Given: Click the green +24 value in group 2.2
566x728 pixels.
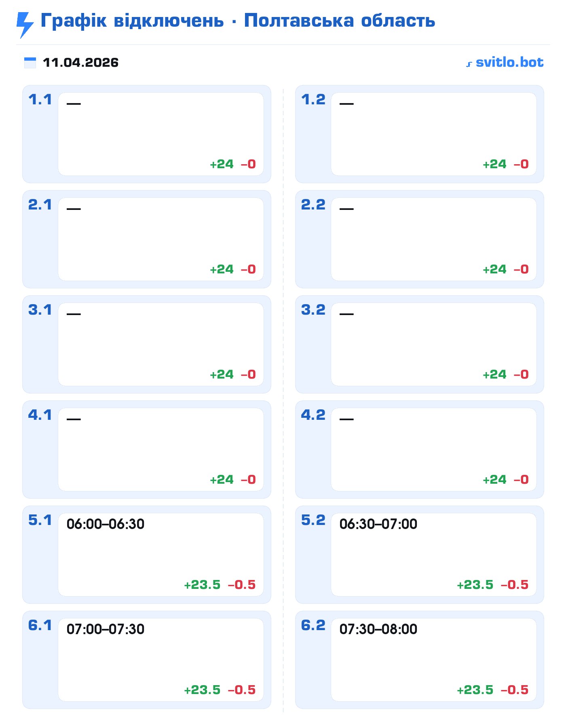Looking at the screenshot, I should pos(494,269).
